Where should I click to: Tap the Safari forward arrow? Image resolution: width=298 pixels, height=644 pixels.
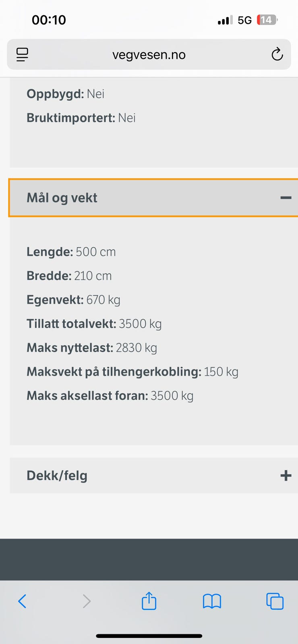tap(86, 601)
